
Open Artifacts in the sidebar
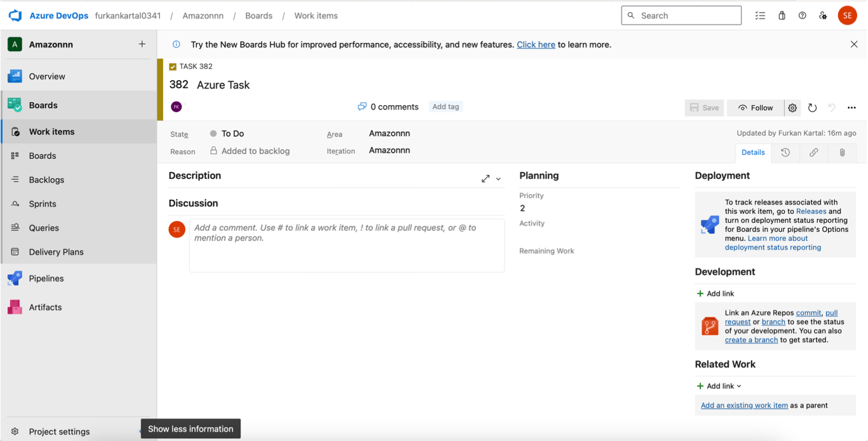(x=79, y=307)
